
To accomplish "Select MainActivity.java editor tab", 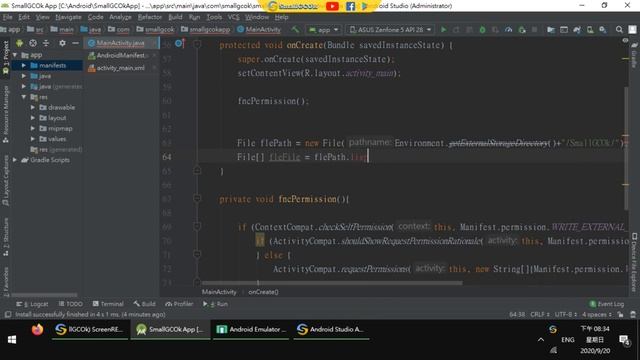I will point(122,43).
